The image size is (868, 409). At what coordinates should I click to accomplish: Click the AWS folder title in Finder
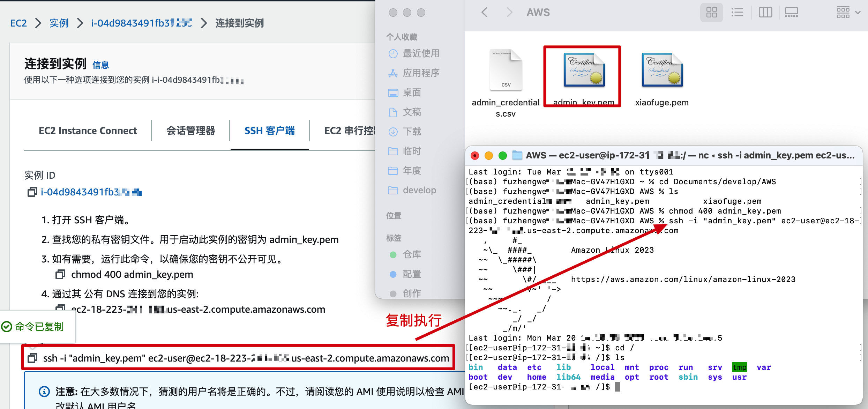pos(538,13)
